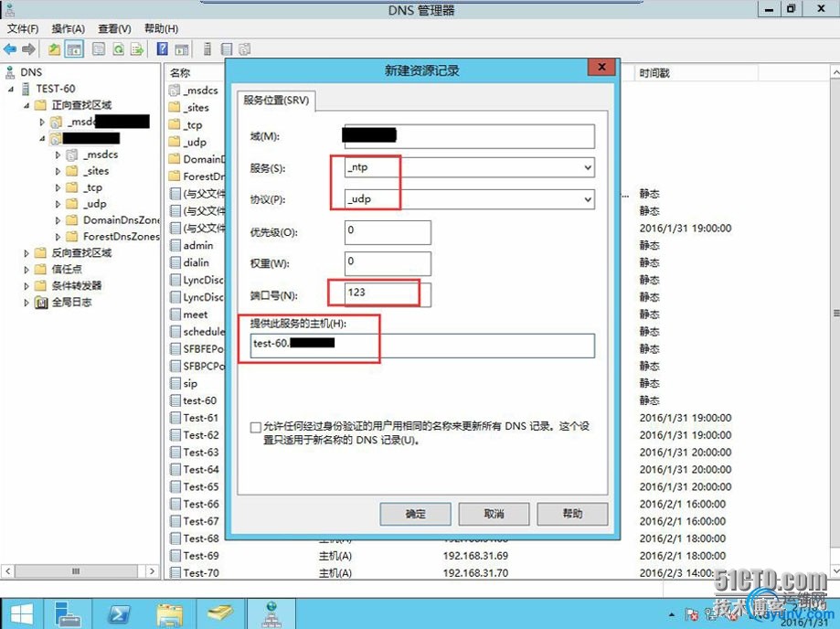The image size is (840, 629).
Task: Toggle the show/hide action pane icon
Action: pyautogui.click(x=182, y=49)
